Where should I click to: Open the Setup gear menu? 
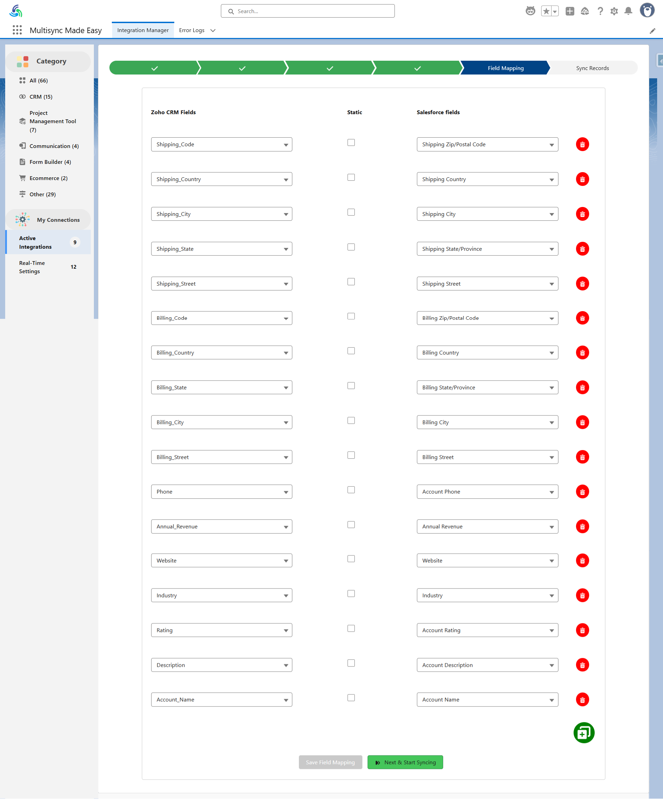(614, 11)
